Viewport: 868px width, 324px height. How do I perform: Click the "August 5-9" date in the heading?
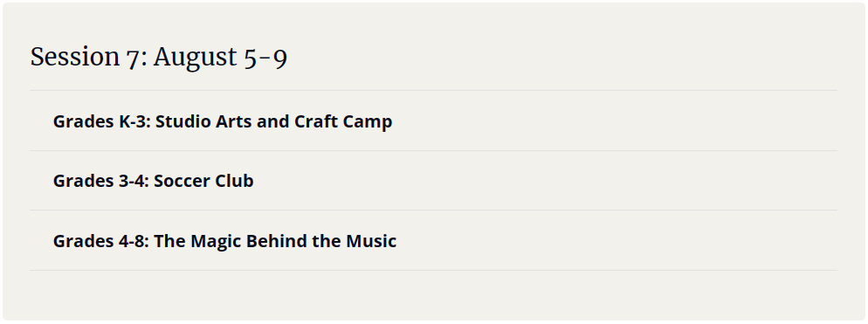(x=220, y=57)
